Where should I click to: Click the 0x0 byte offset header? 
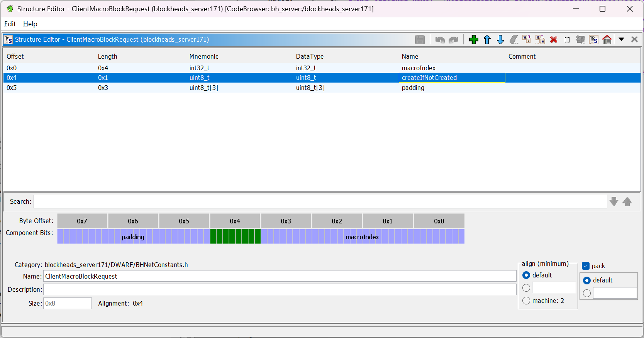439,221
